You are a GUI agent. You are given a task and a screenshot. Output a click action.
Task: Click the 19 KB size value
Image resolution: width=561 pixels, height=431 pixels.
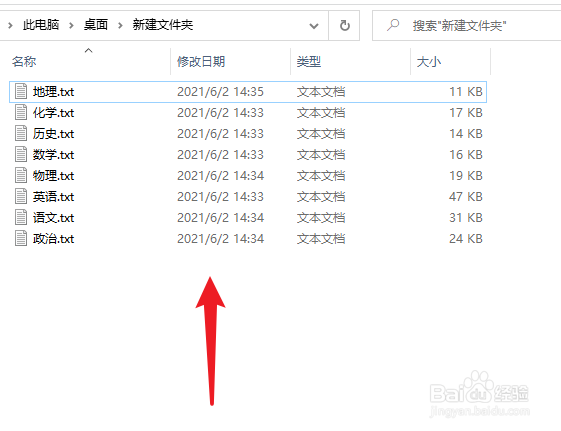[466, 176]
